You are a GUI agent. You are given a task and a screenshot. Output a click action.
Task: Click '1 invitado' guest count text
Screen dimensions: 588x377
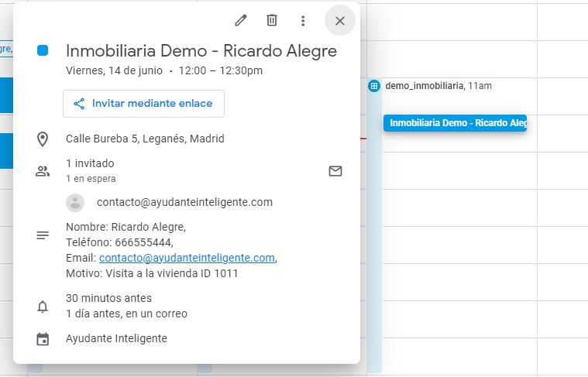pos(90,164)
